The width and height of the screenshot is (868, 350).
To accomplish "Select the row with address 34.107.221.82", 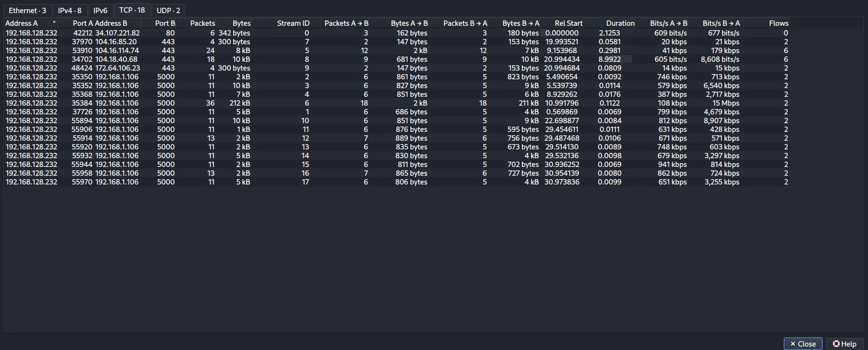I will click(x=396, y=33).
